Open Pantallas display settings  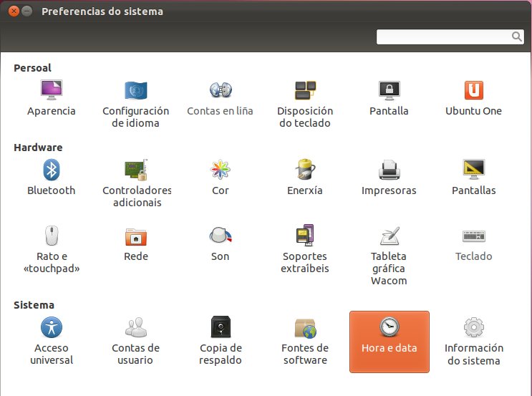(473, 178)
